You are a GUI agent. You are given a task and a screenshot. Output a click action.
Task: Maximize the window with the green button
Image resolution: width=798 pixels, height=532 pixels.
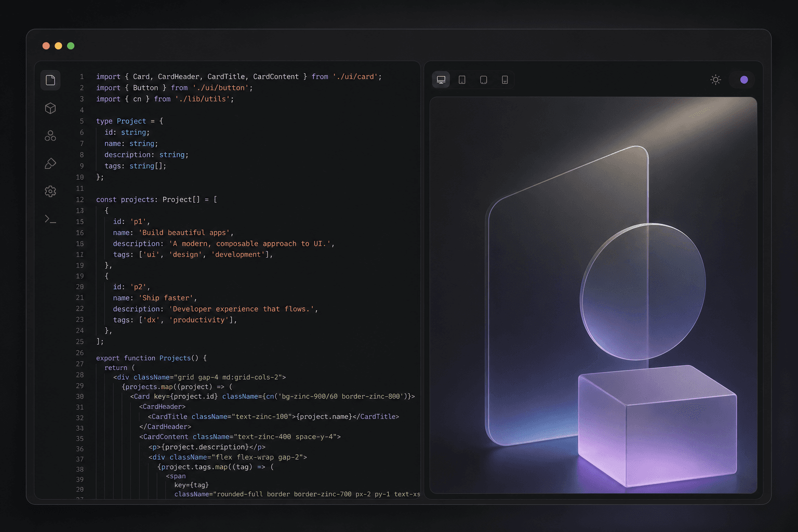[71, 46]
